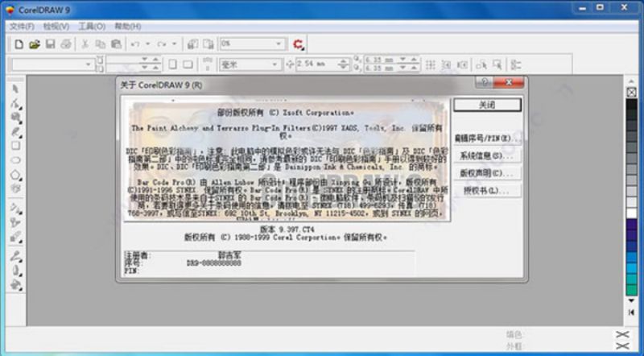The width and height of the screenshot is (644, 356).
Task: Select the Ellipse tool
Action: (x=15, y=160)
